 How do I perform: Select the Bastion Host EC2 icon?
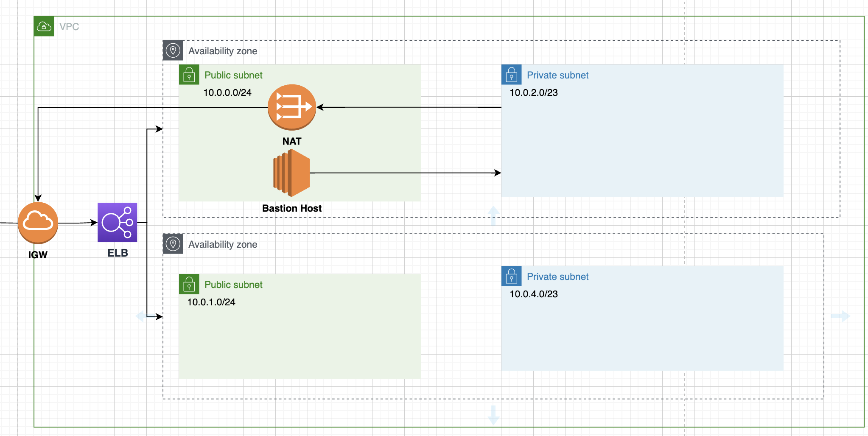pyautogui.click(x=291, y=173)
